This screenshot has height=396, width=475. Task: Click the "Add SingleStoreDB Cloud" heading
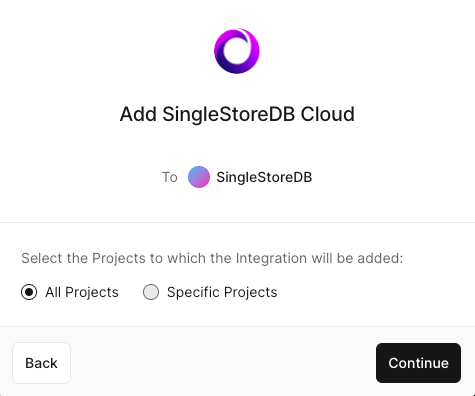(x=237, y=114)
